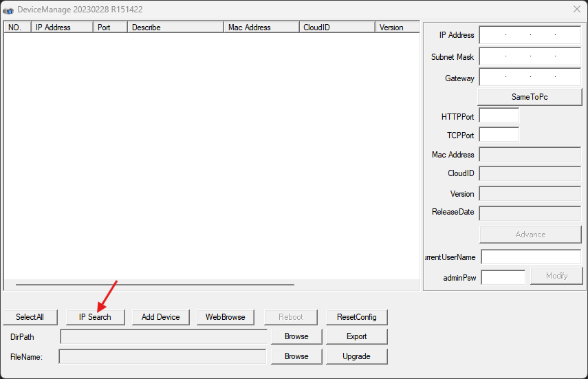This screenshot has height=379, width=588.
Task: Click the Add Device button
Action: click(x=160, y=317)
